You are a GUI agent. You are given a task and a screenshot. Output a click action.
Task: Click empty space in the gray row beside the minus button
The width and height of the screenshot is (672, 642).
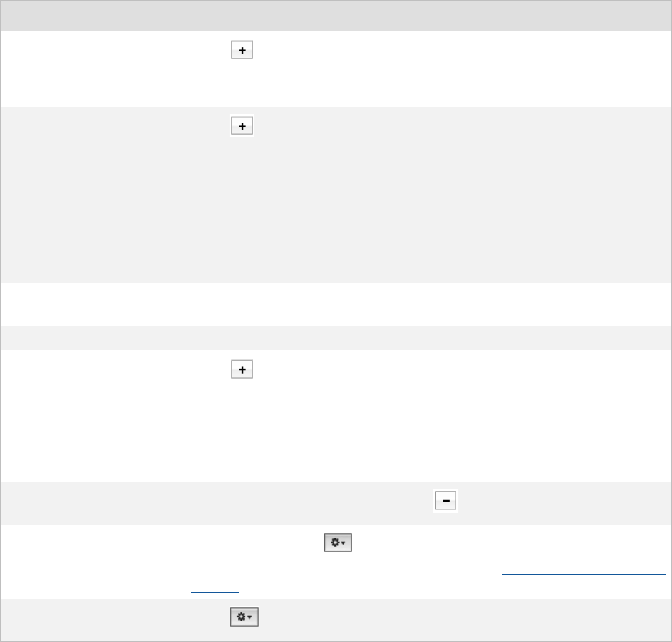[230, 502]
